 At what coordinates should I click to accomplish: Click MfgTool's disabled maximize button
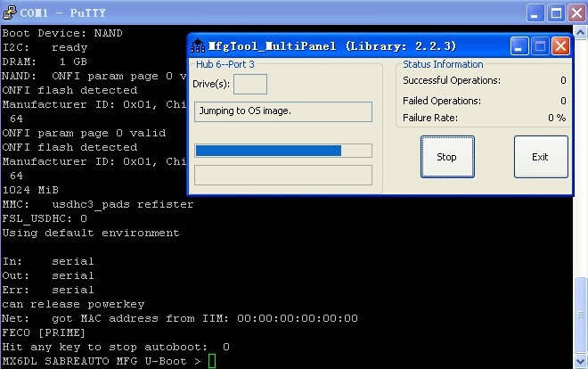tap(540, 46)
